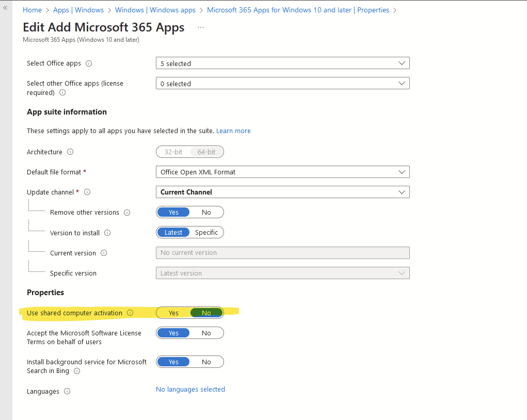Click the info icon beside Languages

tap(67, 391)
